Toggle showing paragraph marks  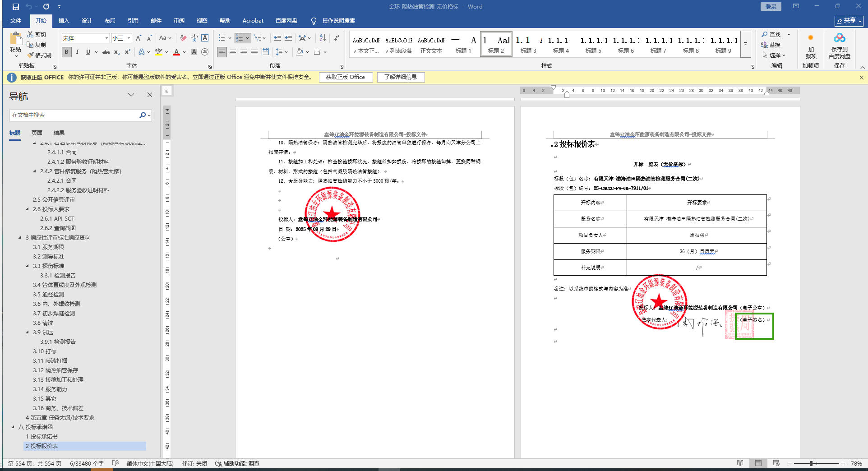pos(337,38)
